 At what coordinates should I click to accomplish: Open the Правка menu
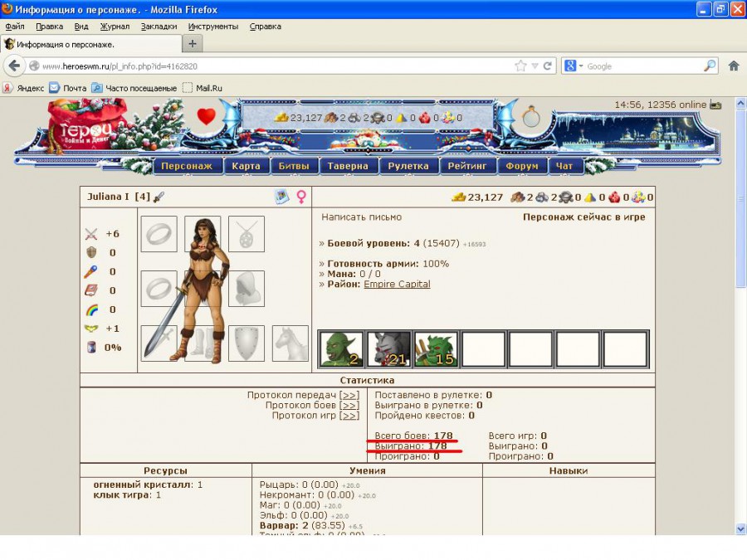(50, 27)
